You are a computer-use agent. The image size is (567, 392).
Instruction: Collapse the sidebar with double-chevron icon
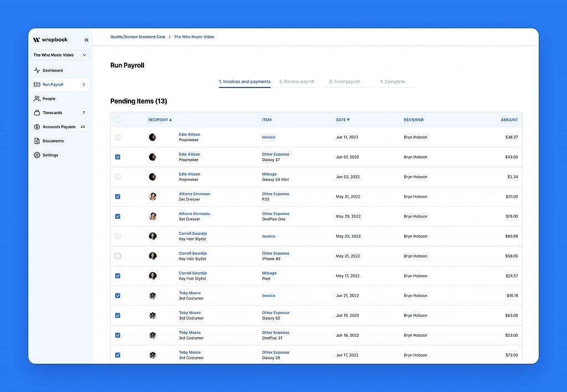point(86,40)
